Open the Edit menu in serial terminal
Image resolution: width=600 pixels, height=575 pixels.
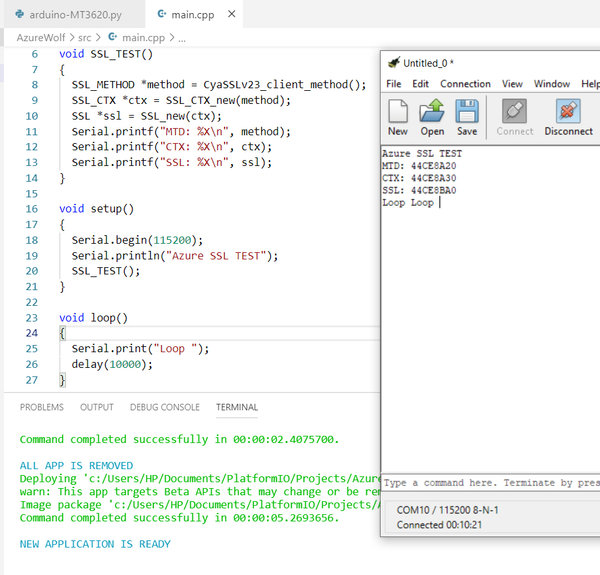[420, 84]
